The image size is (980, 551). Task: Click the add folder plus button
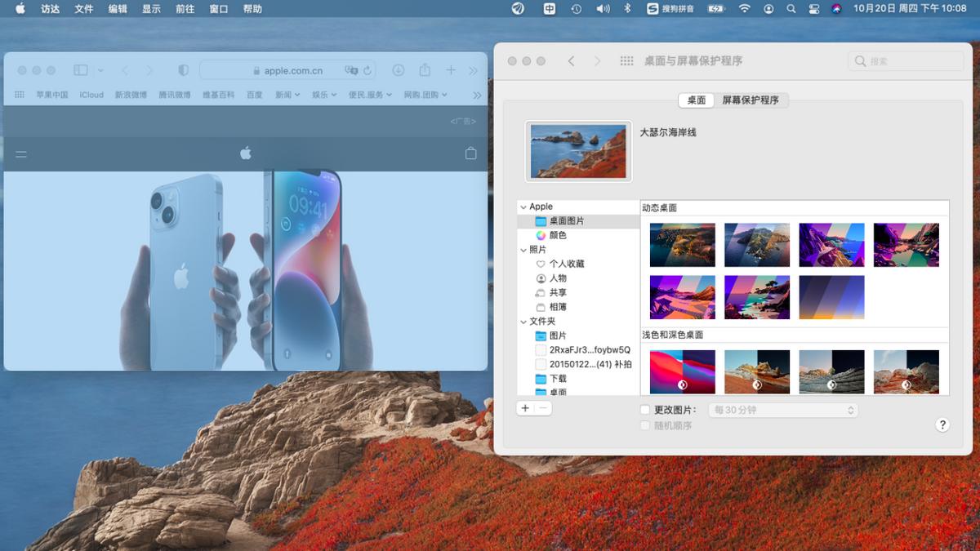525,407
